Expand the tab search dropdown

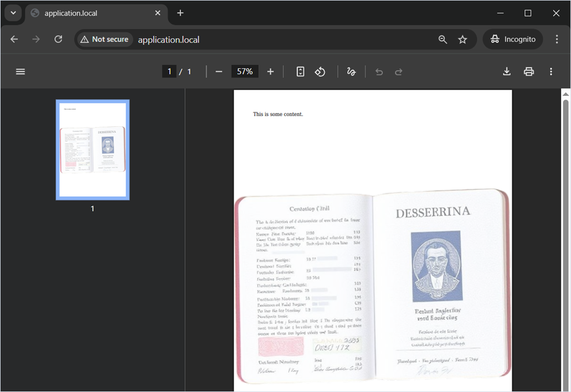click(x=13, y=13)
